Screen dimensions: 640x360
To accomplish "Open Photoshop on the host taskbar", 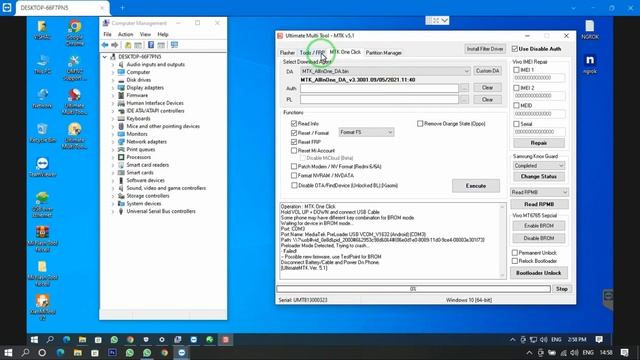I will coord(112,352).
